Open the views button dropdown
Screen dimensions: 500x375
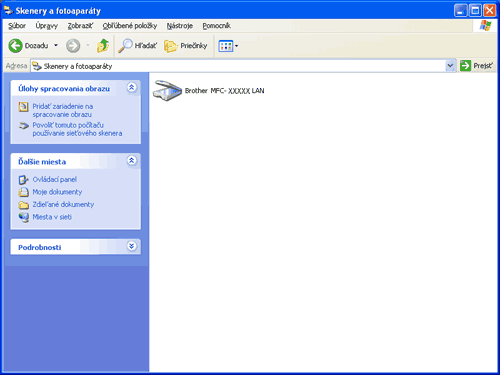pos(236,46)
